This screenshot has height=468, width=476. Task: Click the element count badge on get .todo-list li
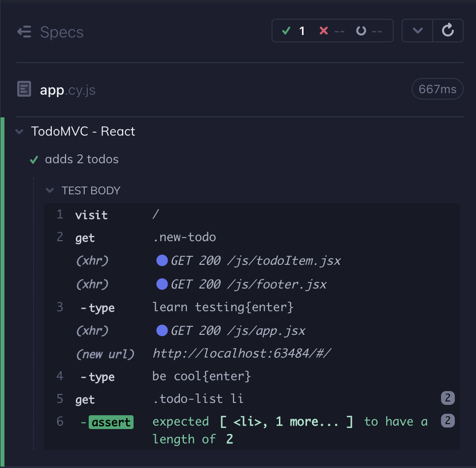(448, 398)
